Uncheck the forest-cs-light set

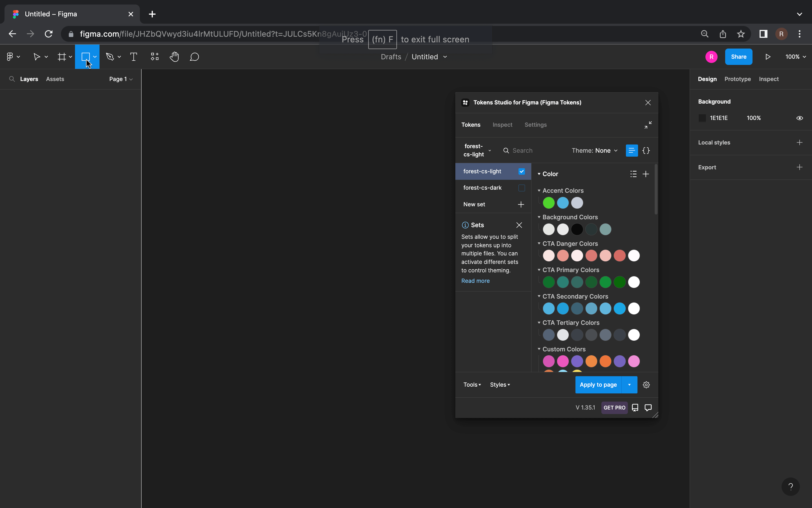point(521,171)
